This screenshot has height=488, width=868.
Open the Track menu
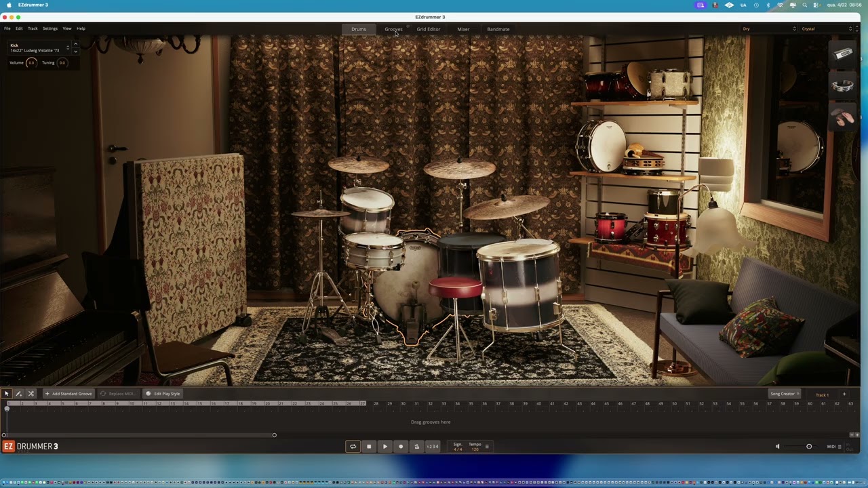[33, 28]
